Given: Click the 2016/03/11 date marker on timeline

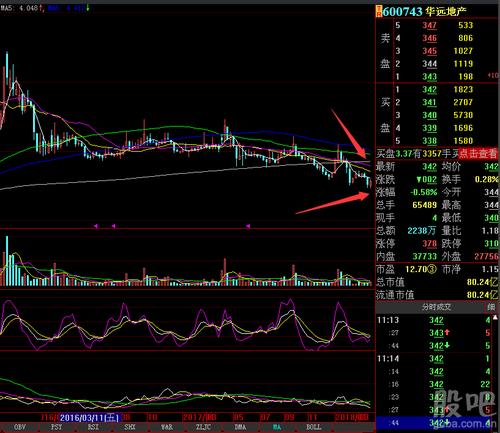Looking at the screenshot, I should (x=89, y=418).
